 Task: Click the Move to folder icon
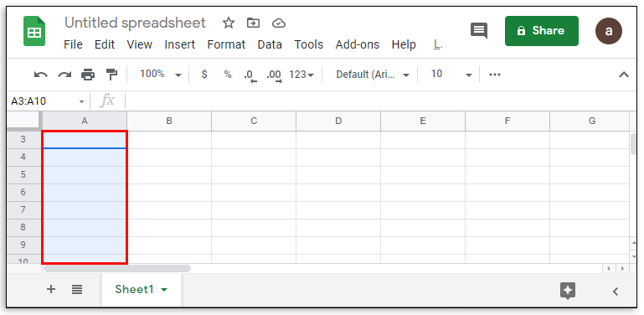pyautogui.click(x=254, y=23)
